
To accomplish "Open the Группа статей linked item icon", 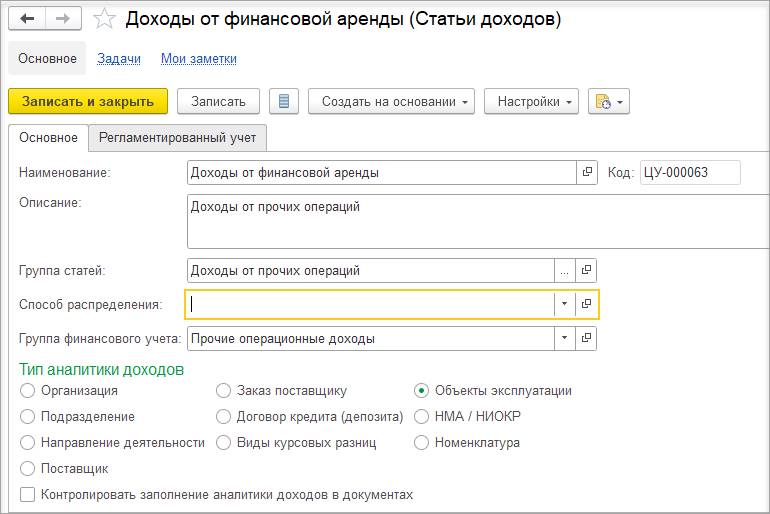I will click(587, 270).
